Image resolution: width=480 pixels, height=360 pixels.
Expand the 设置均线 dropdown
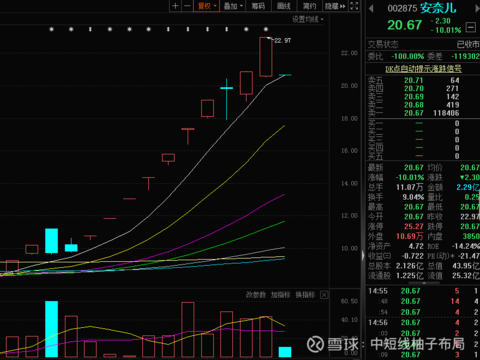pyautogui.click(x=308, y=19)
